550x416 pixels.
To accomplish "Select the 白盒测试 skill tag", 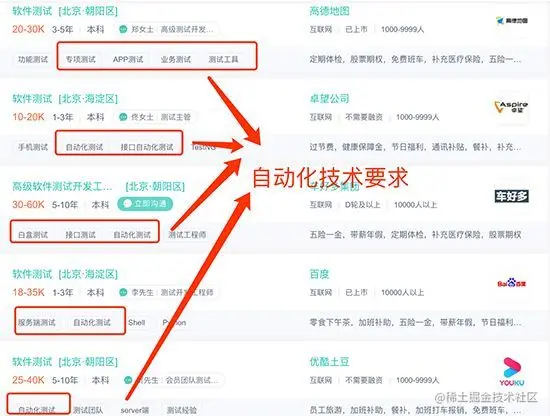I will (33, 235).
